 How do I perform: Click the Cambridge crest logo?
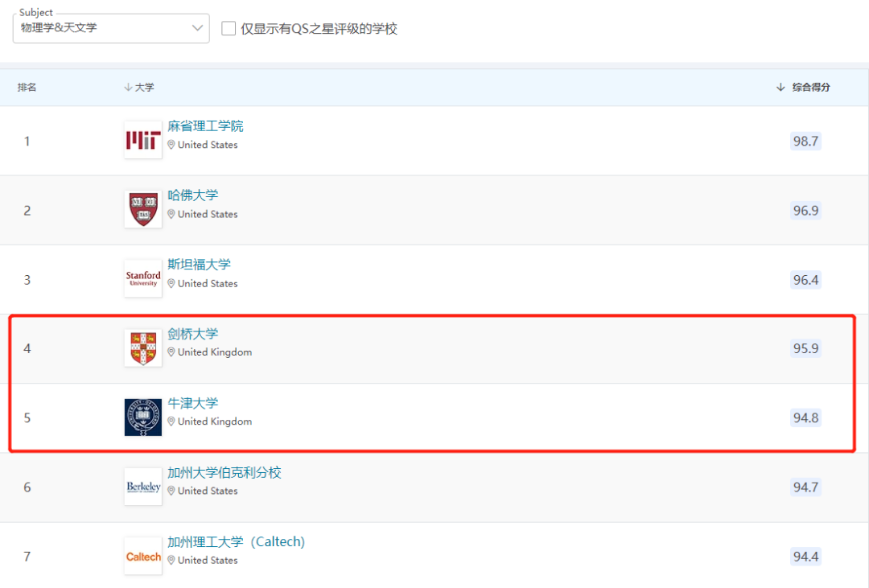(x=143, y=348)
